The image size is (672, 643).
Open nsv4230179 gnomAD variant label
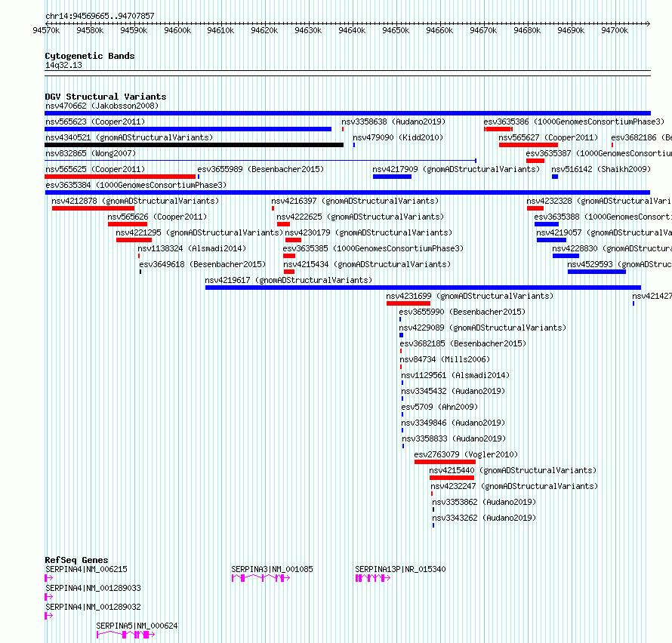368,232
